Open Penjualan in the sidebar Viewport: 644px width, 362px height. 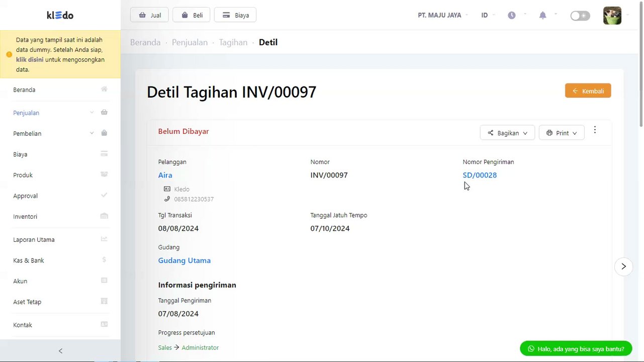coord(26,113)
